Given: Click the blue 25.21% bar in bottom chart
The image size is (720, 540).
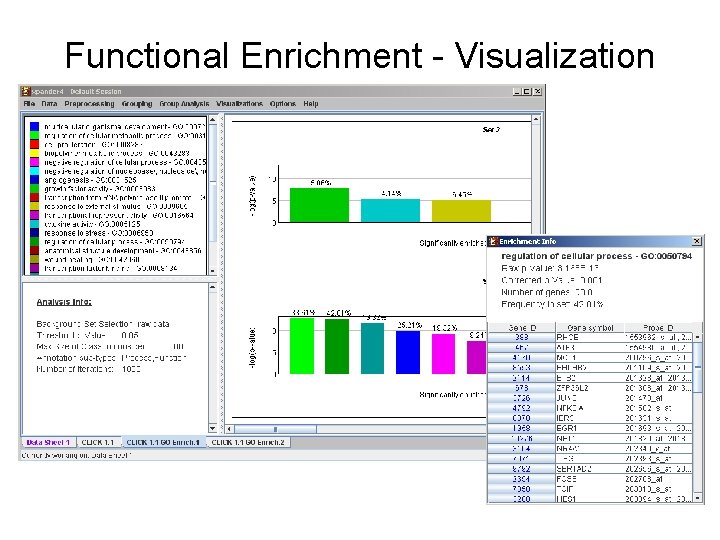Looking at the screenshot, I should [x=408, y=352].
